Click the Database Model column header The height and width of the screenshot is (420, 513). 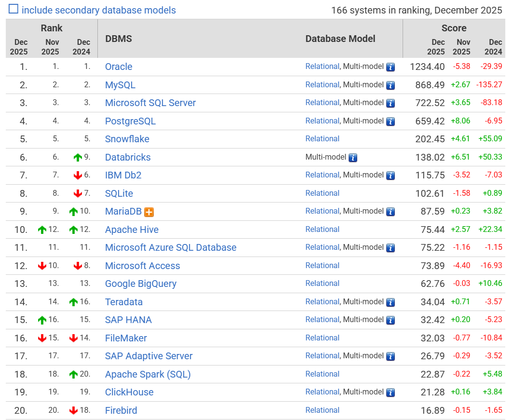point(340,39)
